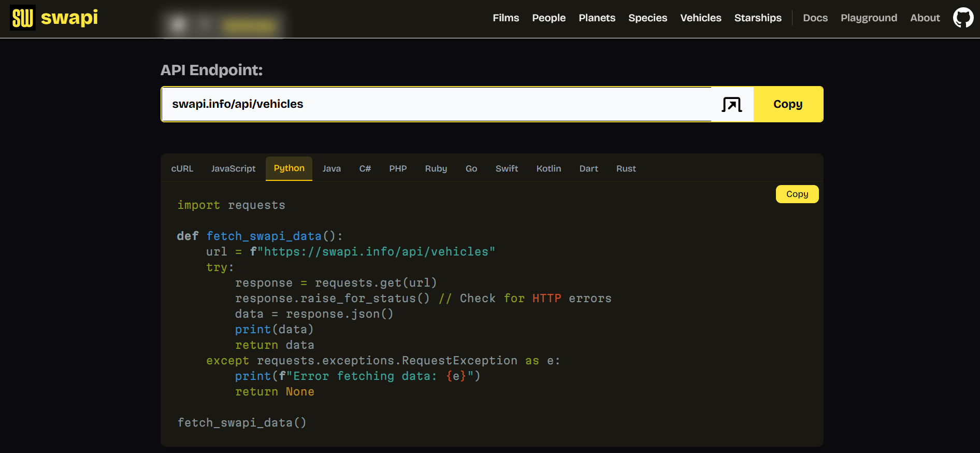Viewport: 980px width, 453px height.
Task: Switch to the Ruby tab
Action: (436, 168)
